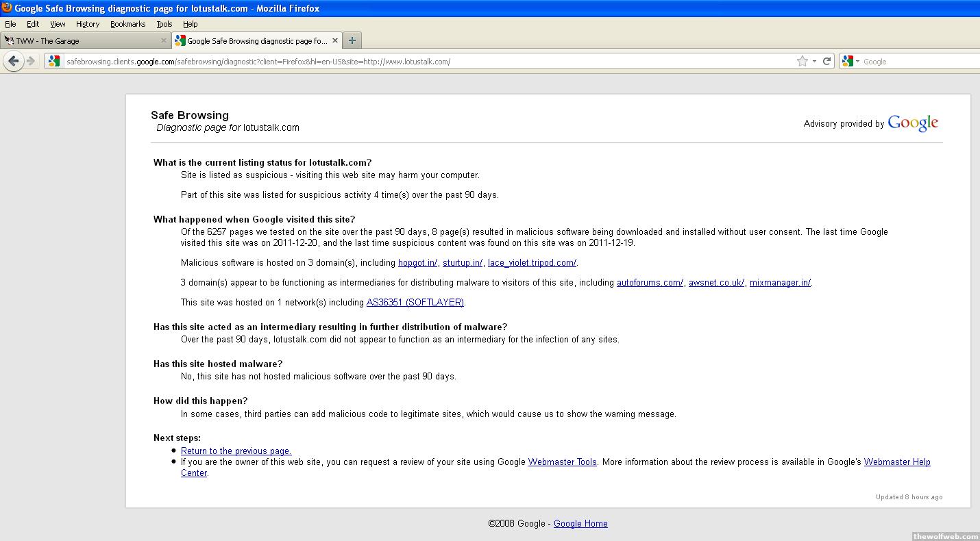Click the forward navigation arrow
Screen dimensions: 980x541
31,61
